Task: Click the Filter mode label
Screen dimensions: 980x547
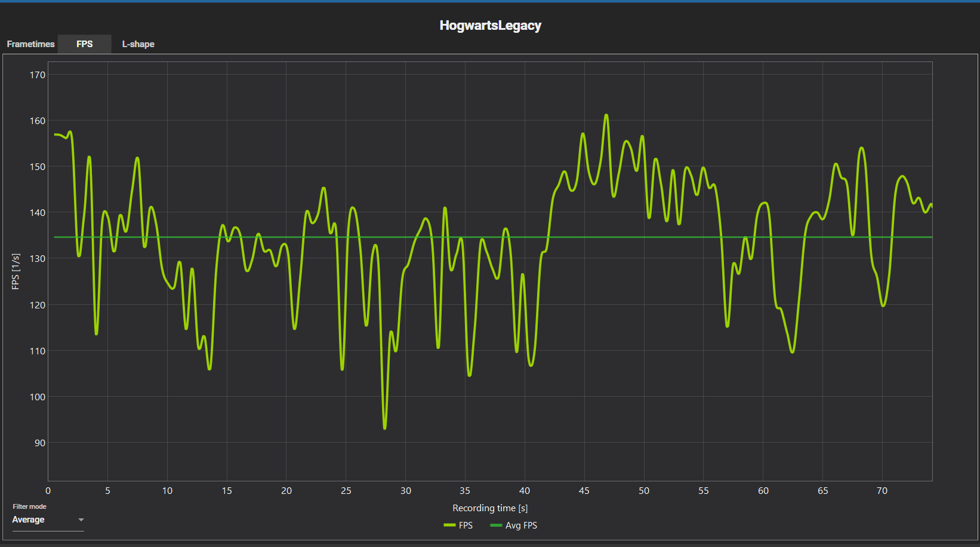Action: tap(29, 506)
